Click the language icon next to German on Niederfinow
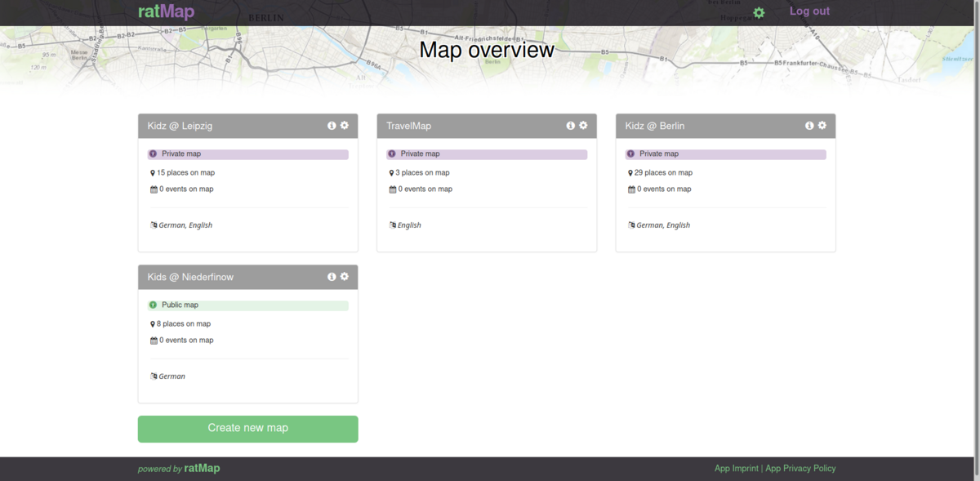Screen dimensions: 980x481 [153, 376]
